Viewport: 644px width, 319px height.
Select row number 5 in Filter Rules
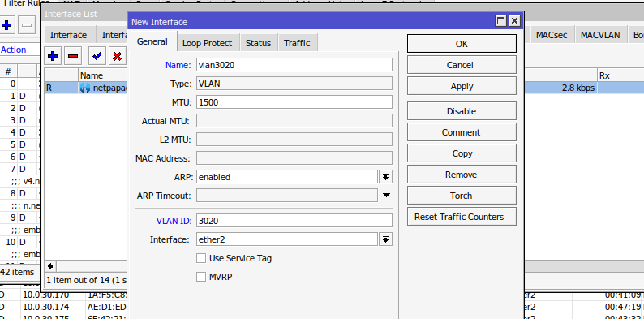pyautogui.click(x=20, y=144)
